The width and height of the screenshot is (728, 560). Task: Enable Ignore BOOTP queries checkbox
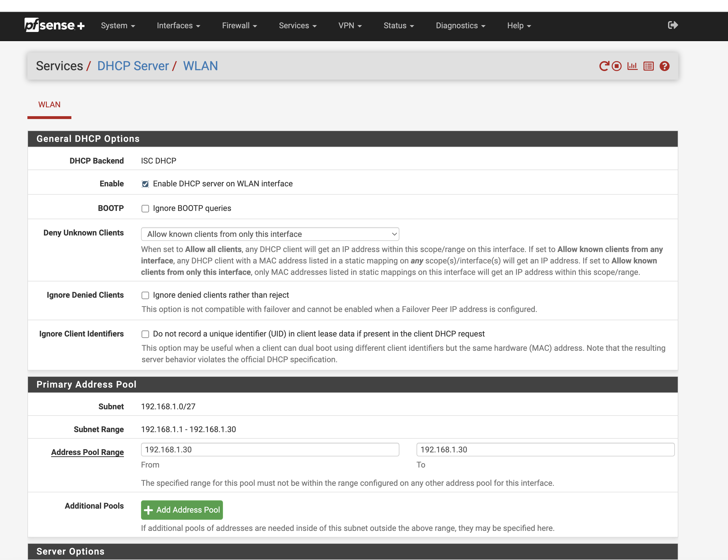coord(145,209)
